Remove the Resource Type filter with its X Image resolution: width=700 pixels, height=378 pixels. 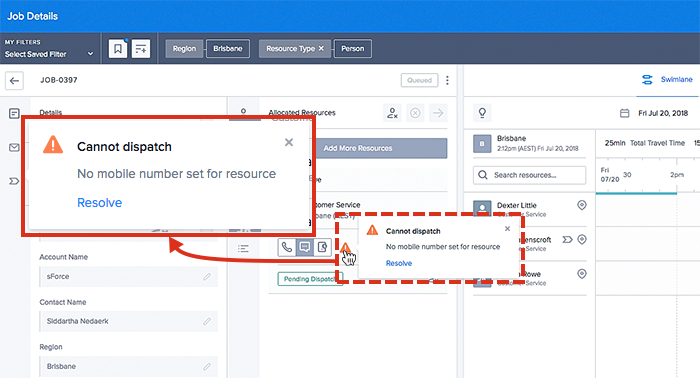[x=321, y=48]
